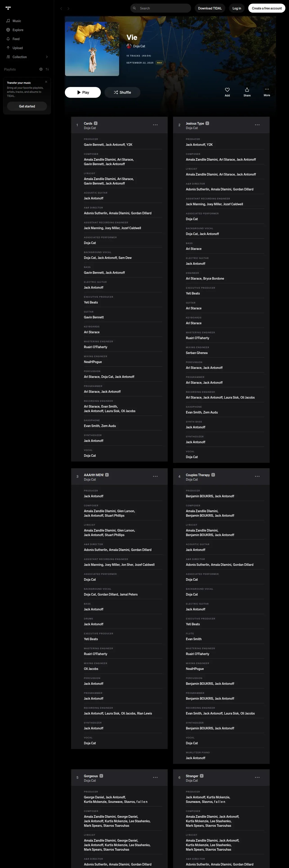Click explicit badge next to Gorgeous
This screenshot has height=868, width=289.
(x=101, y=776)
